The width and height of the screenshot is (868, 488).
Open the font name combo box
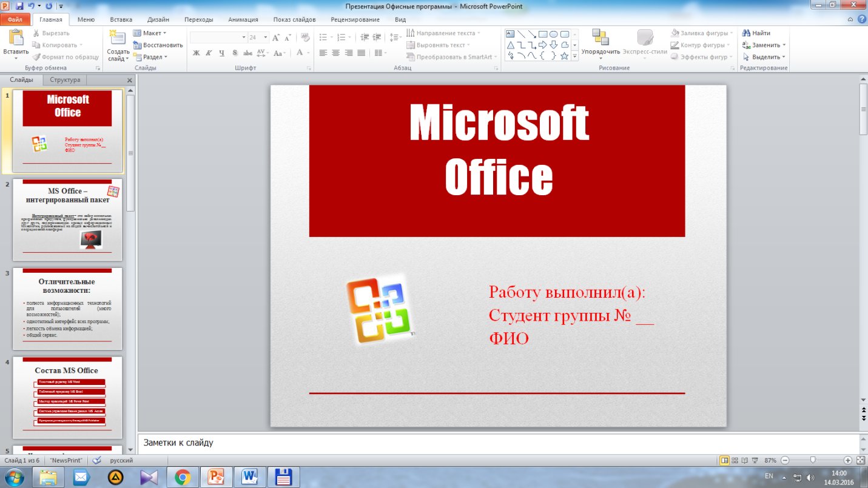pyautogui.click(x=218, y=38)
